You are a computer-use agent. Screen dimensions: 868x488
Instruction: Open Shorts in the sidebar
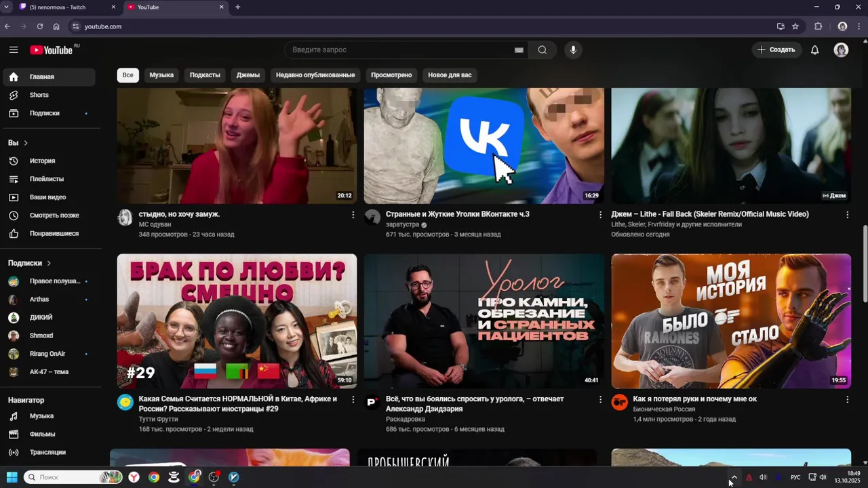point(47,95)
